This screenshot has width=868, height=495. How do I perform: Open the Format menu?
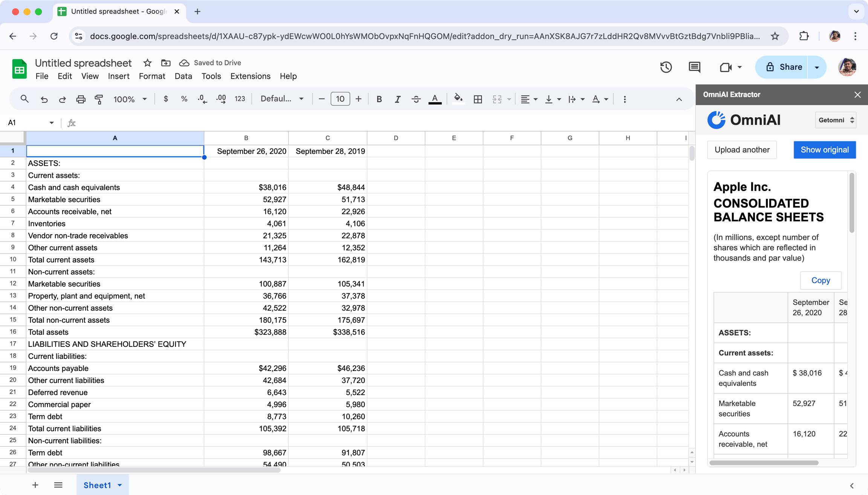point(151,76)
